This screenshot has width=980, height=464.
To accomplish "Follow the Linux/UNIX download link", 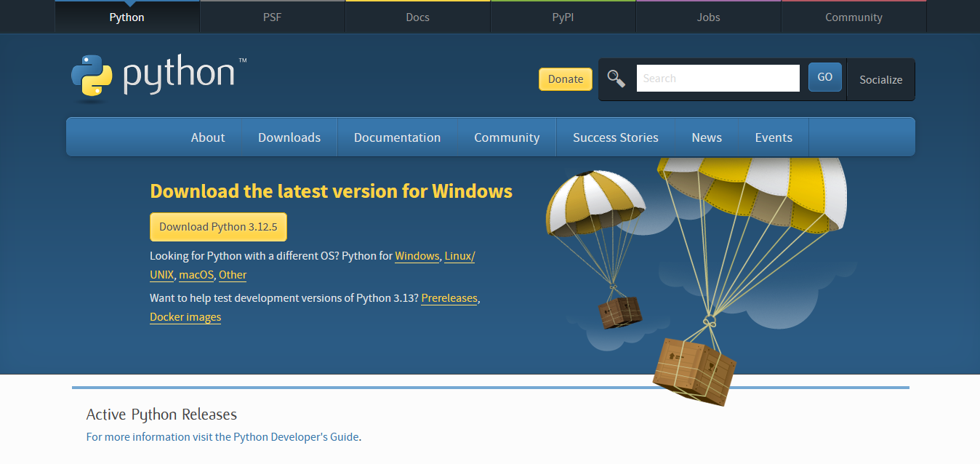I will coord(459,256).
